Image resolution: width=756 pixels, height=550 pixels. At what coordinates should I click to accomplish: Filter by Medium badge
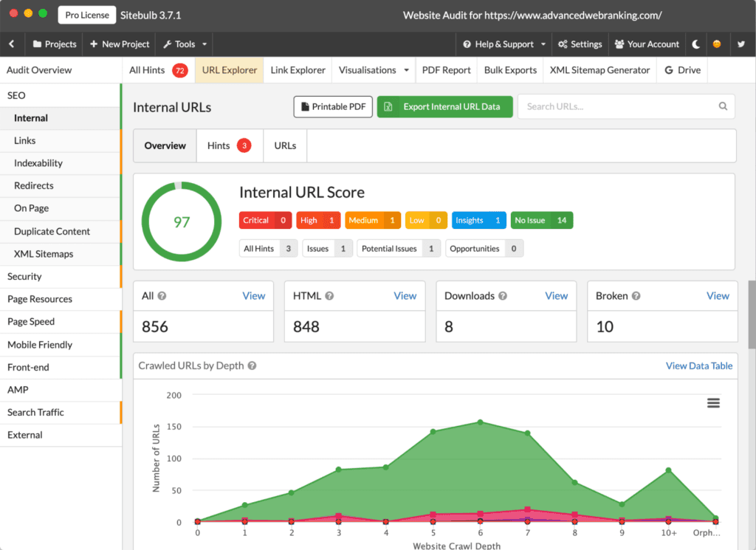coord(373,220)
